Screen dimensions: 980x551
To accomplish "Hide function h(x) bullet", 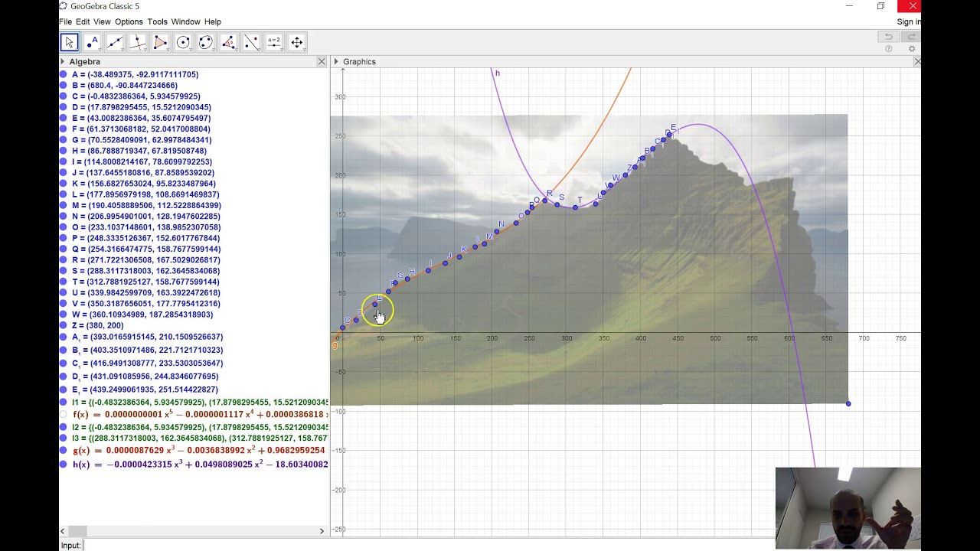I will pyautogui.click(x=64, y=464).
